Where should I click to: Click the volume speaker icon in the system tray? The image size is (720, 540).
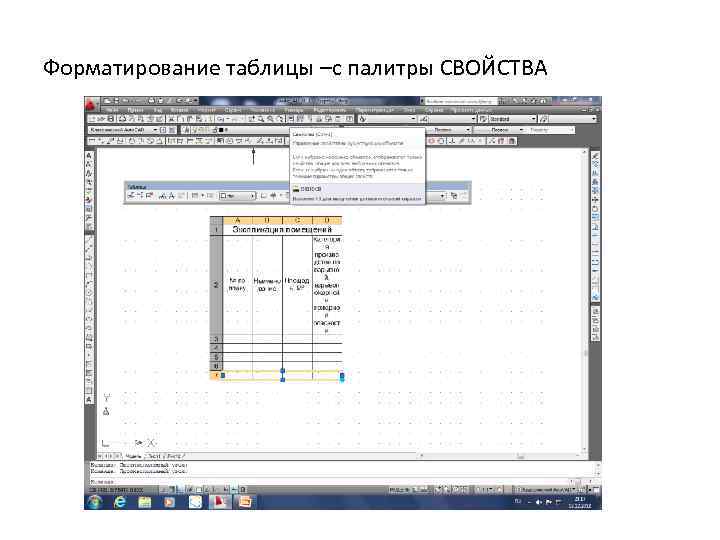pyautogui.click(x=539, y=502)
